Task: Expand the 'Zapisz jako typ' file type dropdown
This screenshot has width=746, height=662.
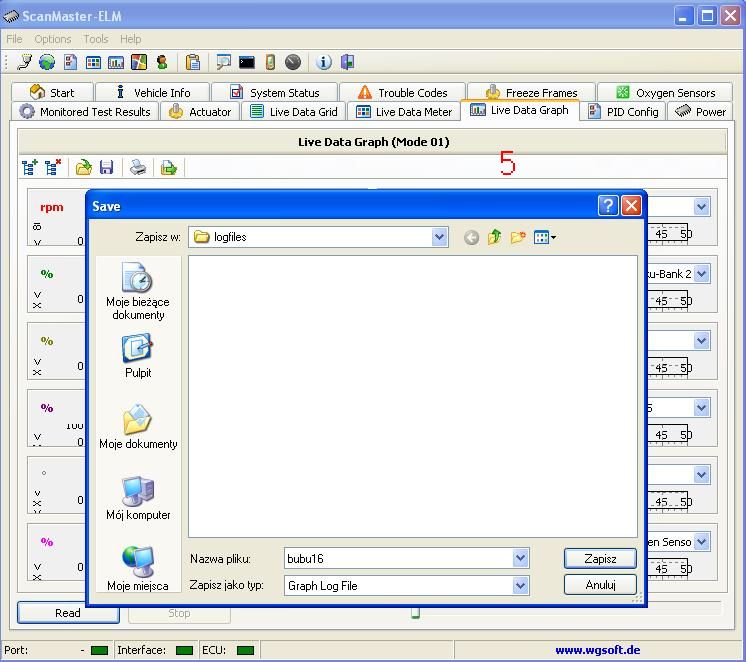Action: 520,585
